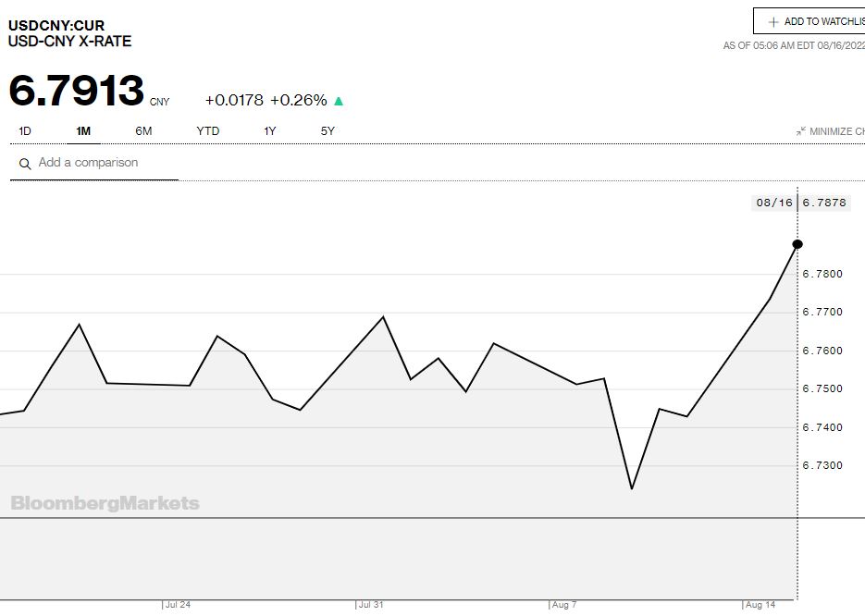
Task: Select the 1Y time range
Action: point(270,131)
